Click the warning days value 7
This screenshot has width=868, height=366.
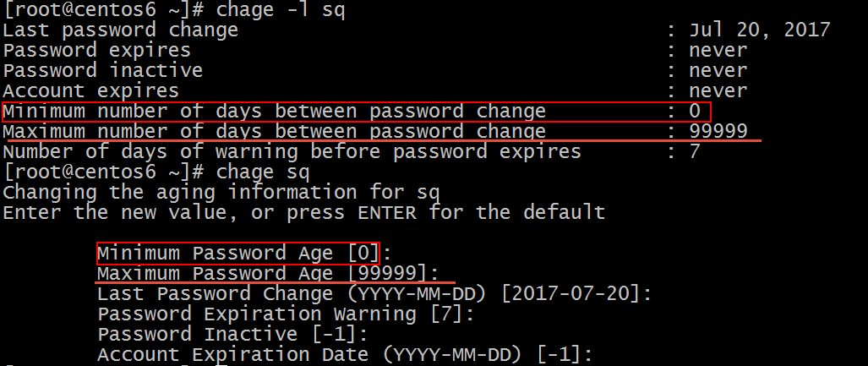(x=695, y=151)
